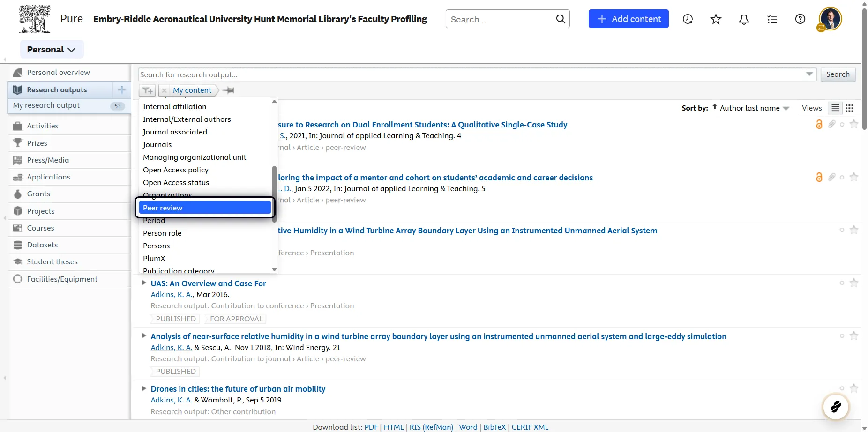Open the search field dropdown arrow
Image resolution: width=868 pixels, height=432 pixels.
pyautogui.click(x=809, y=74)
